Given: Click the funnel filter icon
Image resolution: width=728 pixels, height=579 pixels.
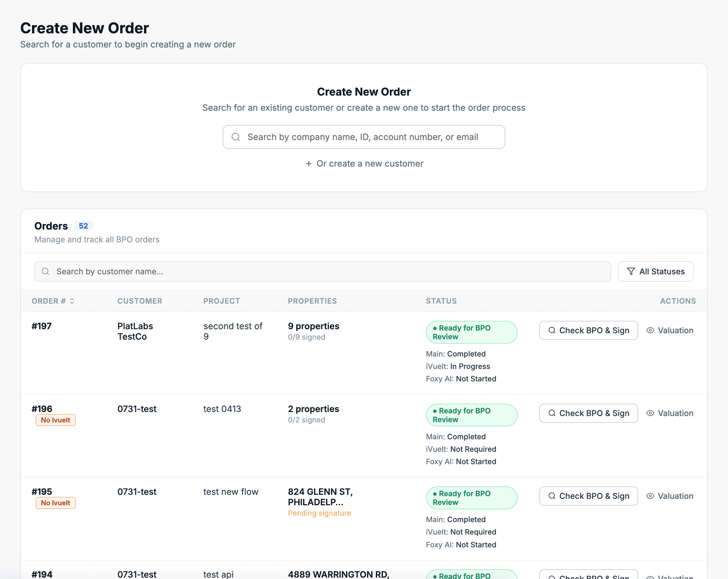Looking at the screenshot, I should (630, 271).
